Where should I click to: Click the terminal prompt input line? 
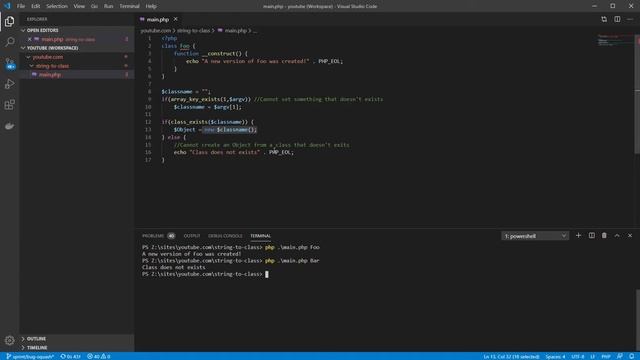[205, 274]
